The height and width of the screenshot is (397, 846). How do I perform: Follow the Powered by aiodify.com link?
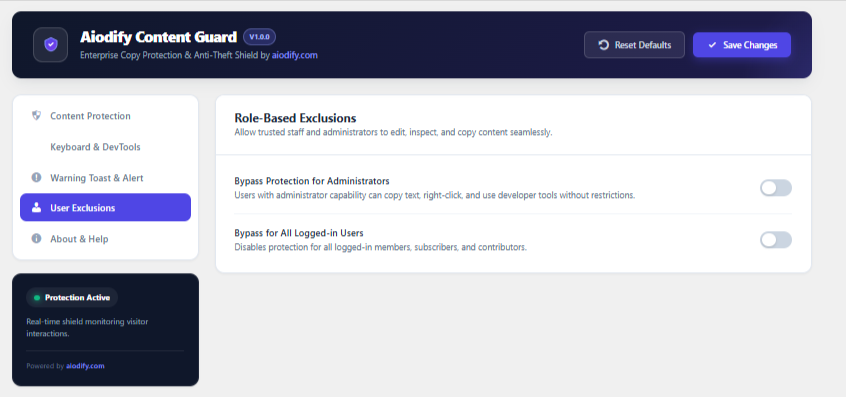(85, 366)
